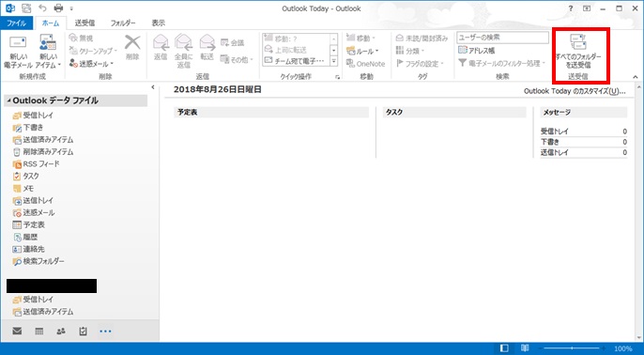Switch to Tasks view clipboard icon
This screenshot has height=355, width=644.
click(x=83, y=332)
